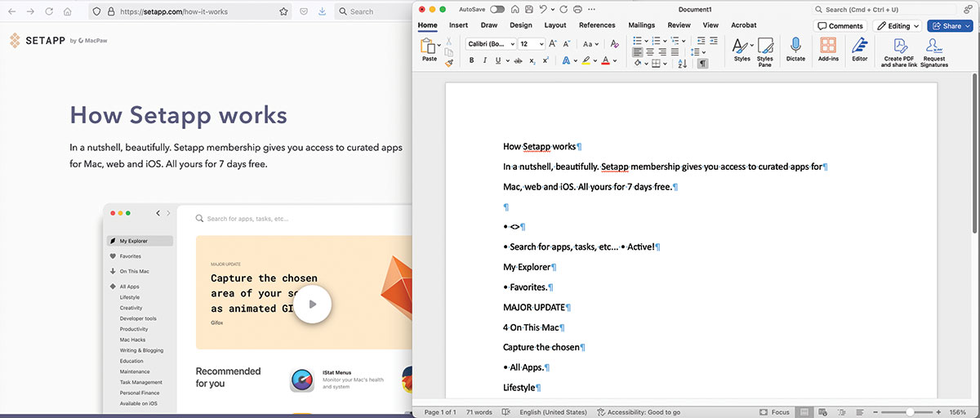Screen dimensions: 980x418
Task: Click 'Accessibility: Good to go' status
Action: click(x=639, y=412)
